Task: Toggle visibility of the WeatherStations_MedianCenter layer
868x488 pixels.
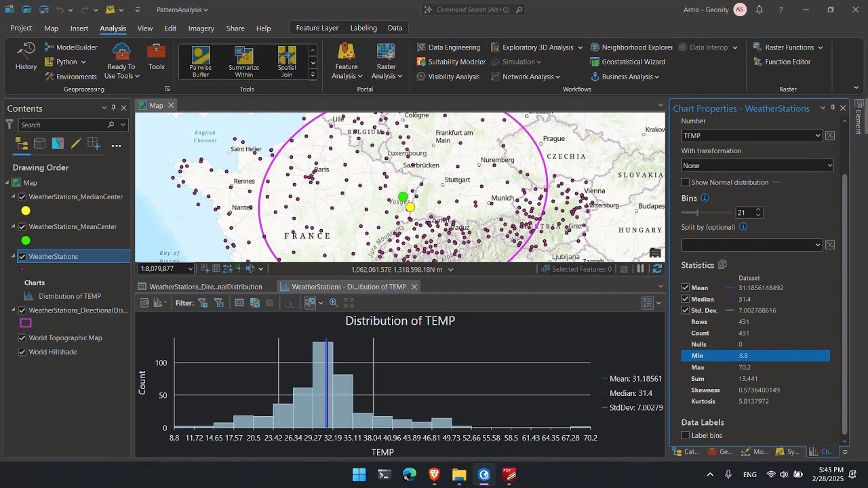Action: click(22, 197)
